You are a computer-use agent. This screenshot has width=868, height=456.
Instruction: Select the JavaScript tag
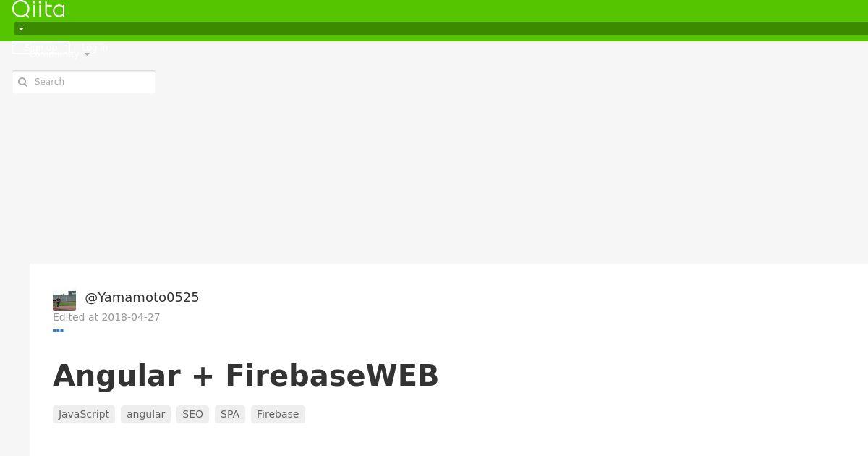tap(84, 414)
